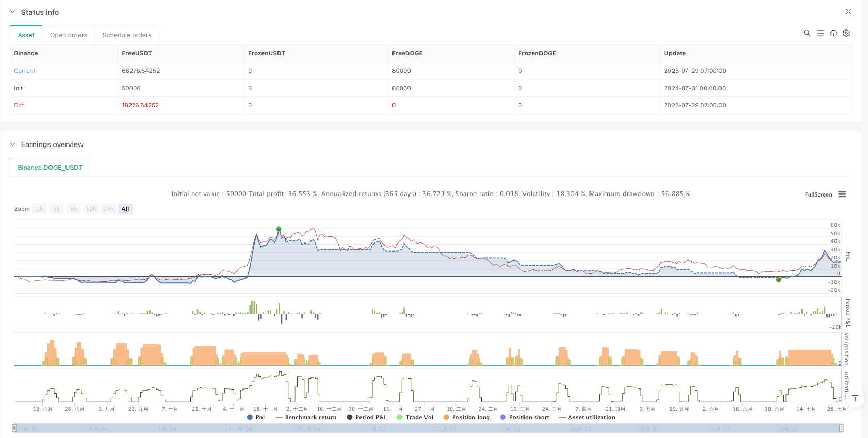Select the Binance.DOGE_USDT tab
This screenshot has width=868, height=438.
tap(50, 168)
